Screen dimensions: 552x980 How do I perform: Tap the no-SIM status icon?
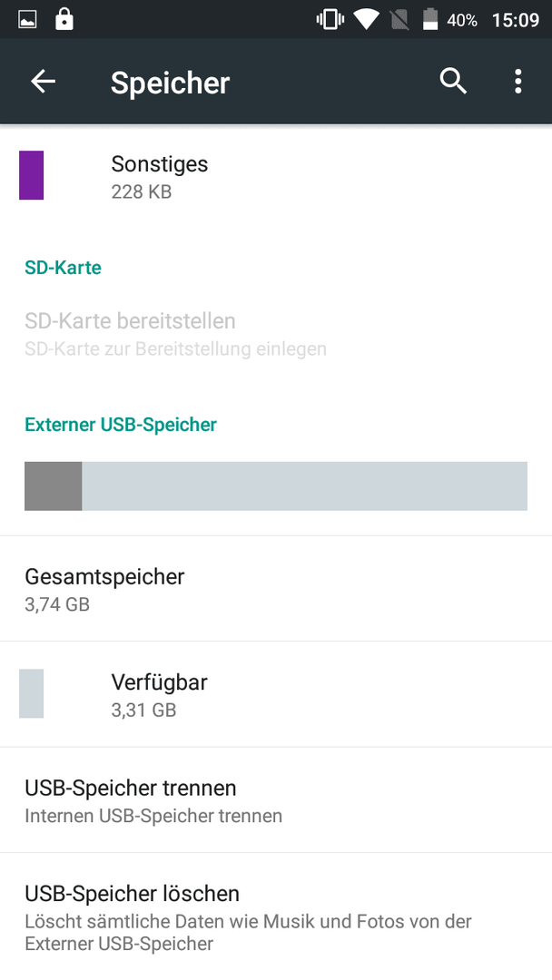click(x=399, y=20)
